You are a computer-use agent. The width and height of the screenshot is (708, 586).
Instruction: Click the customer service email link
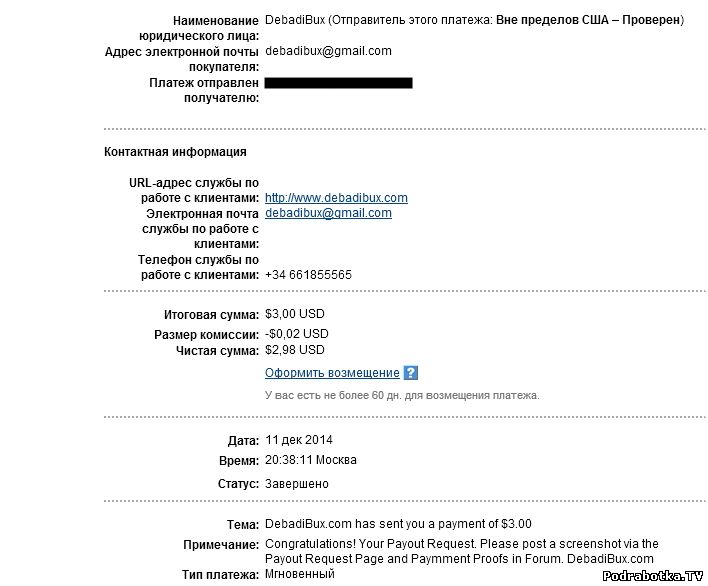click(328, 213)
